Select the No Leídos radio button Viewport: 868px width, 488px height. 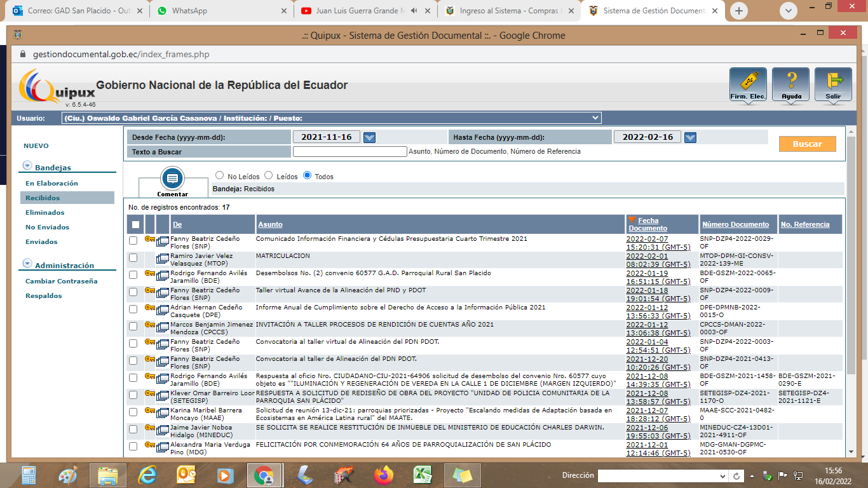tap(220, 175)
